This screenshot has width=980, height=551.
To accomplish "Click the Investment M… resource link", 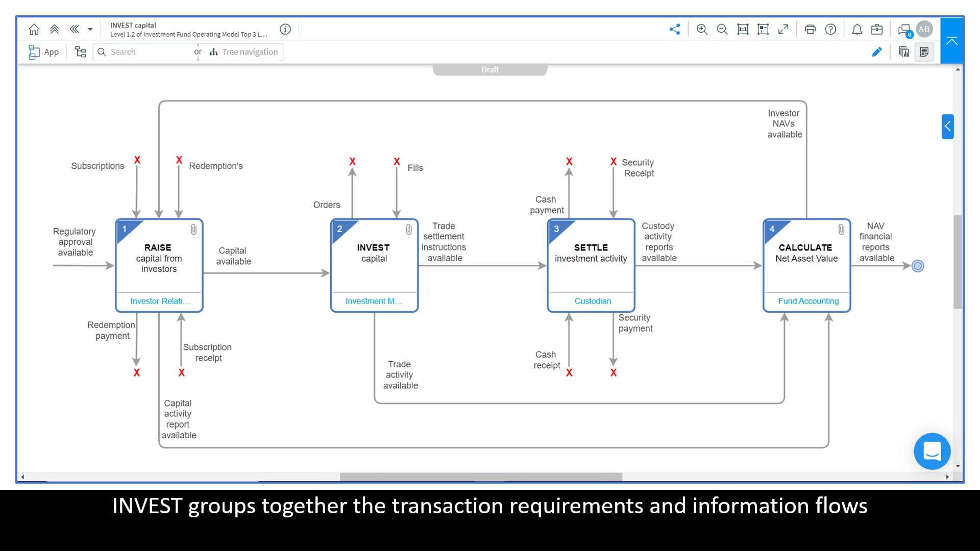I will pyautogui.click(x=374, y=301).
